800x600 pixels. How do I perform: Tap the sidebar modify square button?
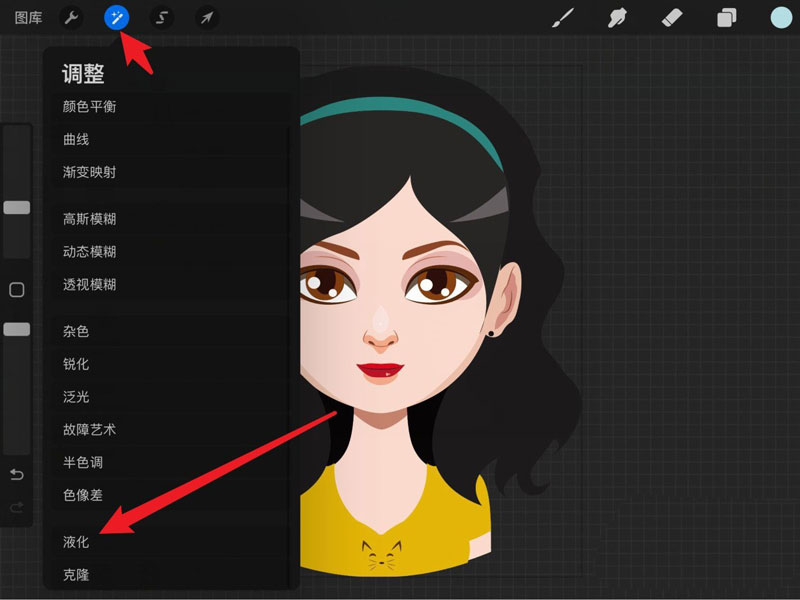tap(15, 289)
